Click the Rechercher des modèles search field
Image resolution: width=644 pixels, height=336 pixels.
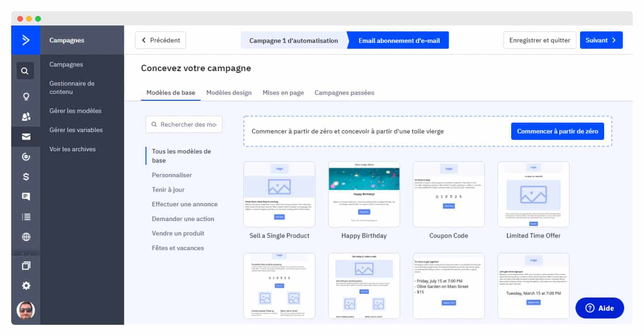click(184, 124)
